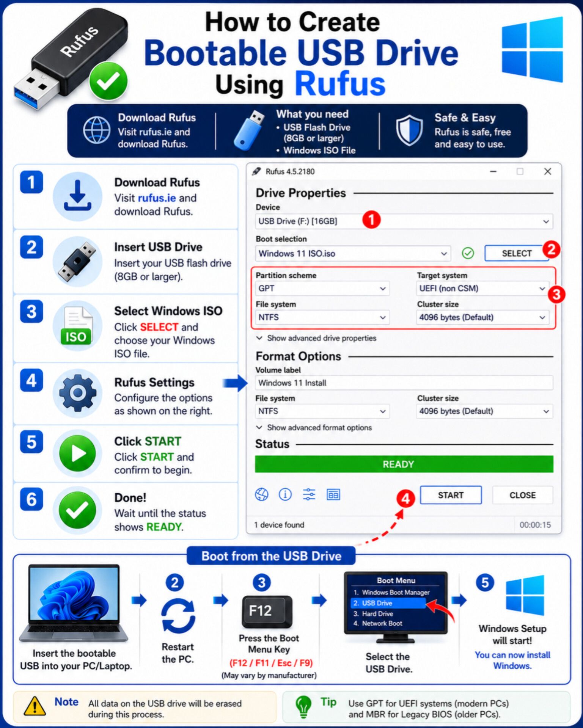583x728 pixels.
Task: Open the Cluster size dropdown under Drive Properties
Action: (482, 317)
